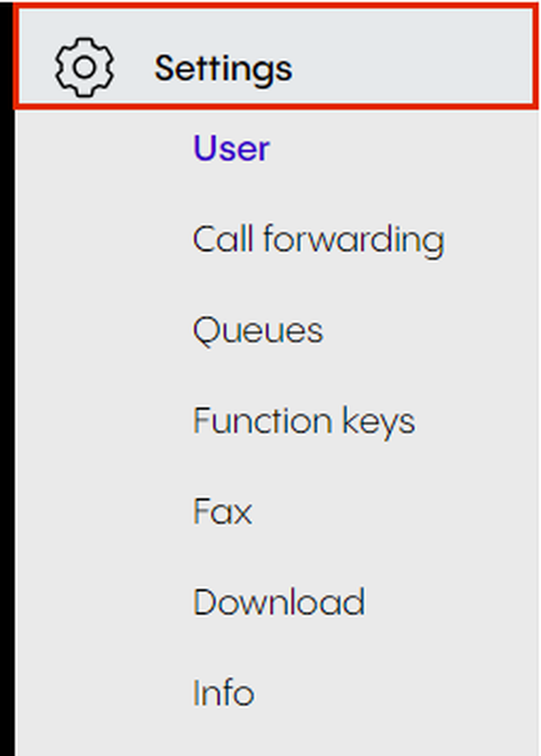Select the Queues submenu item

tap(258, 331)
